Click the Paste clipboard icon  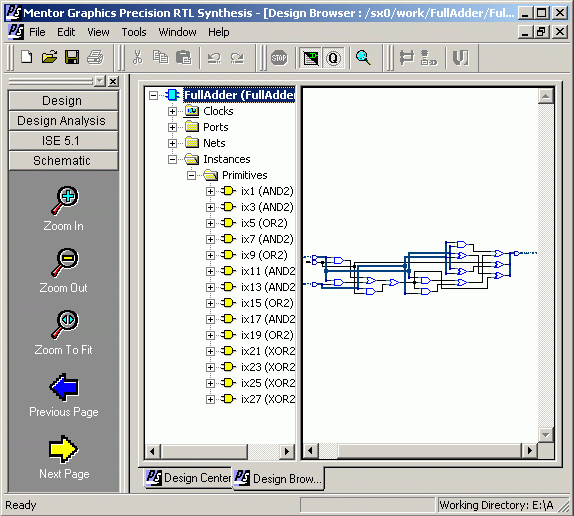[183, 57]
